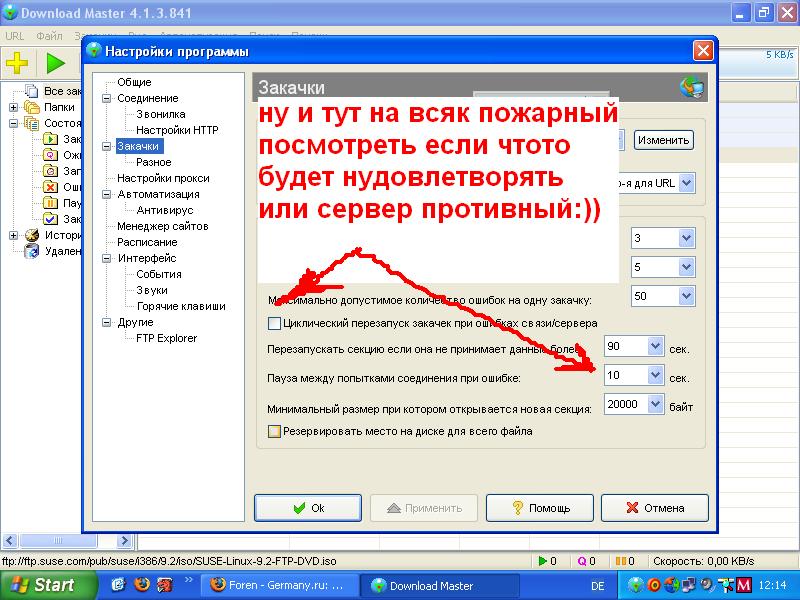Select 'Разное' under Закачки
This screenshot has height=600, width=800.
click(x=154, y=162)
